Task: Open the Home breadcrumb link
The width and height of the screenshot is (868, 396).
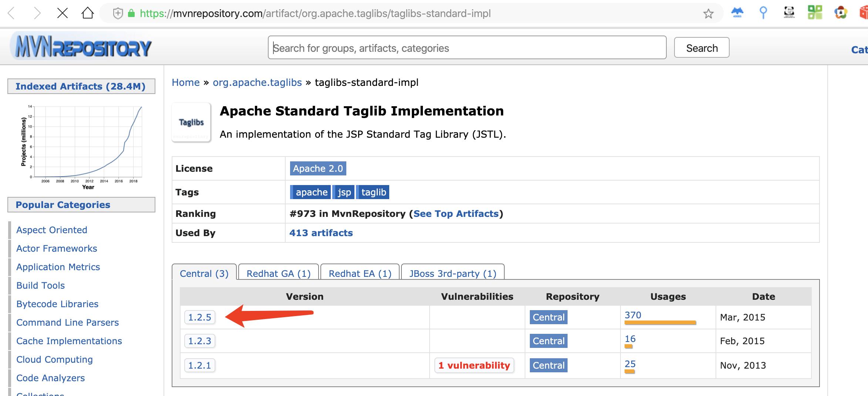Action: 186,83
